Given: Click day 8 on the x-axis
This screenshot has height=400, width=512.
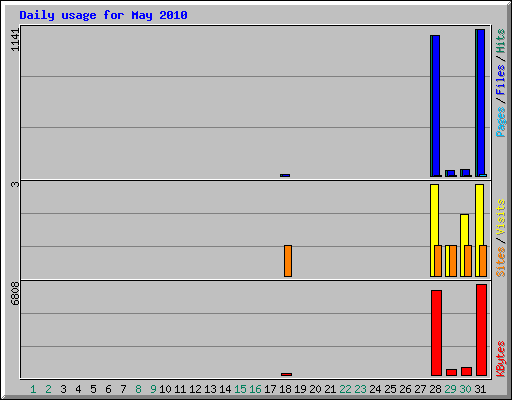Looking at the screenshot, I should [x=138, y=389].
